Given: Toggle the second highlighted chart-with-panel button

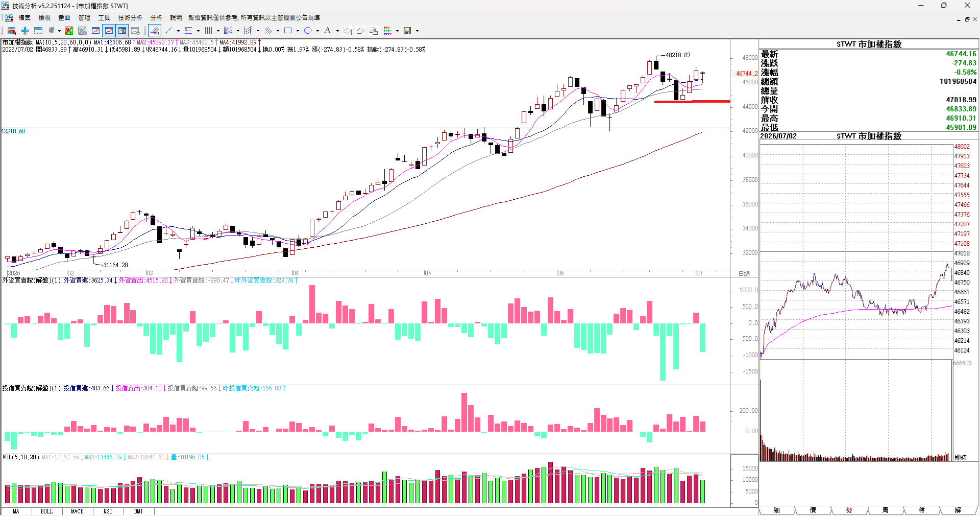Looking at the screenshot, I should pyautogui.click(x=122, y=31).
